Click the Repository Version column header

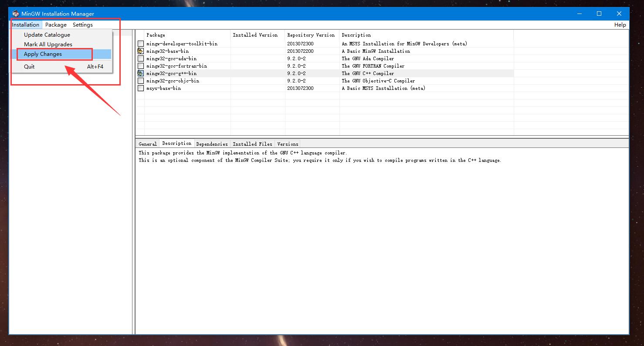coord(312,35)
